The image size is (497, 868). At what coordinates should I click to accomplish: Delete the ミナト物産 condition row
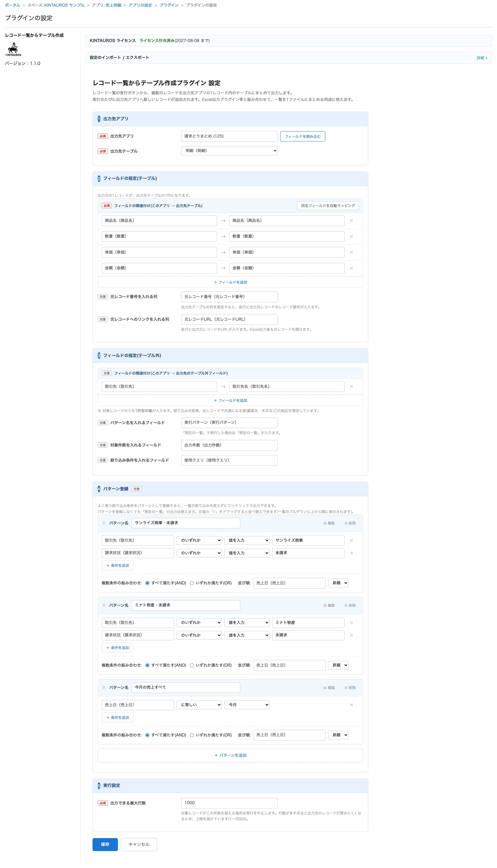click(x=351, y=623)
